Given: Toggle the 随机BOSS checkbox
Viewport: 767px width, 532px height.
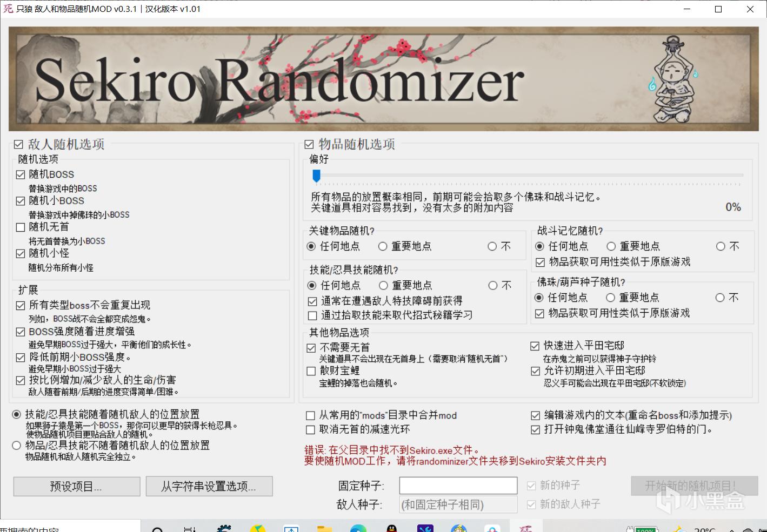Looking at the screenshot, I should point(21,174).
